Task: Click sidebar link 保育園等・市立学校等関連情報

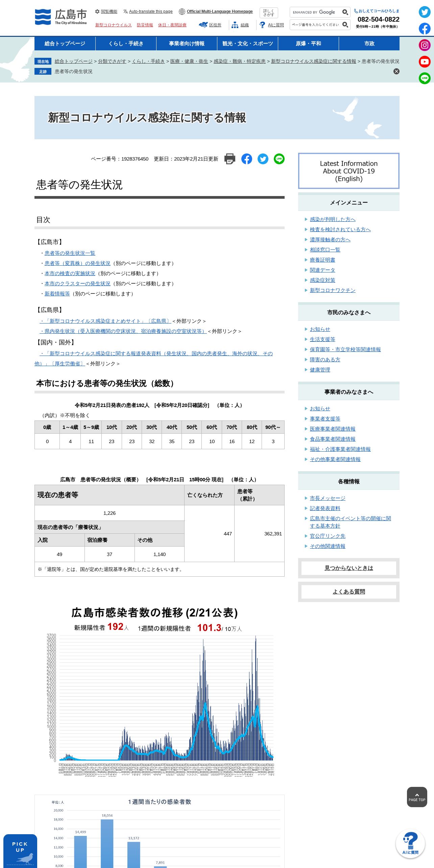Action: click(345, 349)
